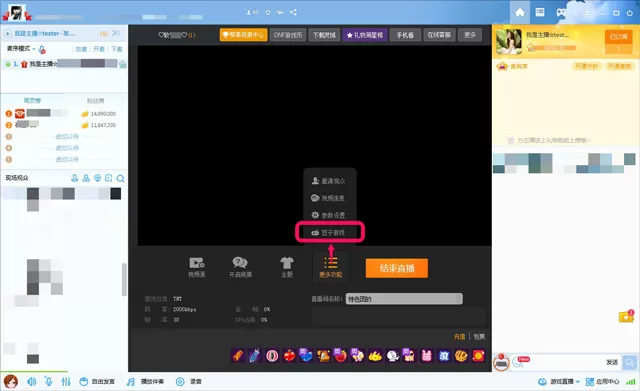Click the 开启商店 chat-bubble icon
Viewport: 640px width, 391px height.
click(x=240, y=267)
